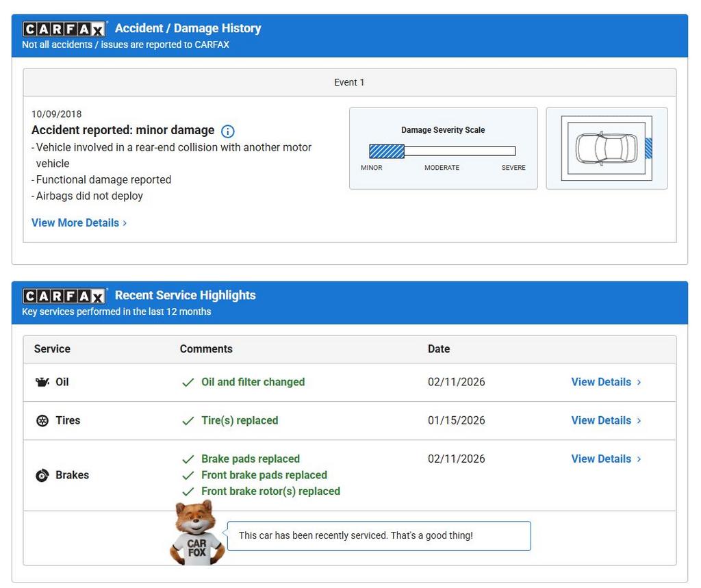
Task: Expand View Details for Brakes service
Action: pyautogui.click(x=606, y=459)
